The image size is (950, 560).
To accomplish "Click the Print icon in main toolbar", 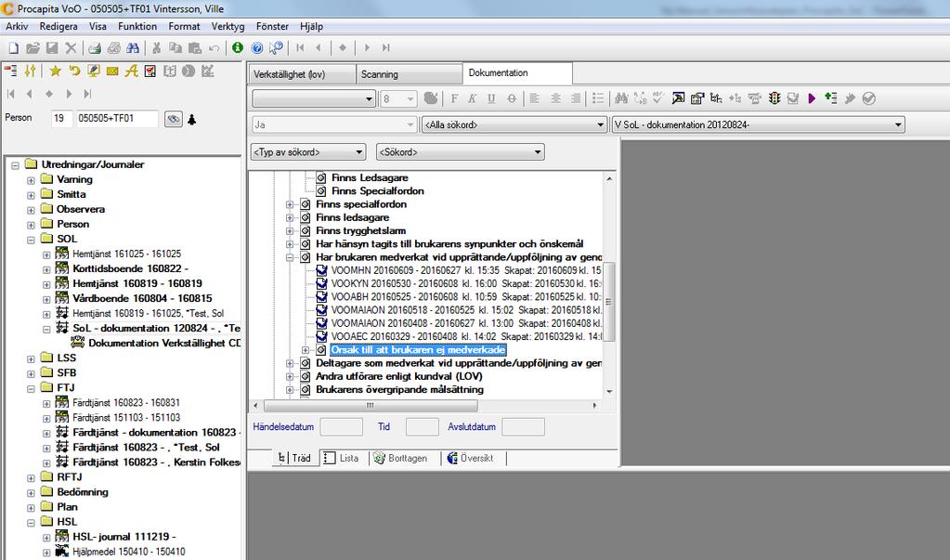I will click(95, 48).
